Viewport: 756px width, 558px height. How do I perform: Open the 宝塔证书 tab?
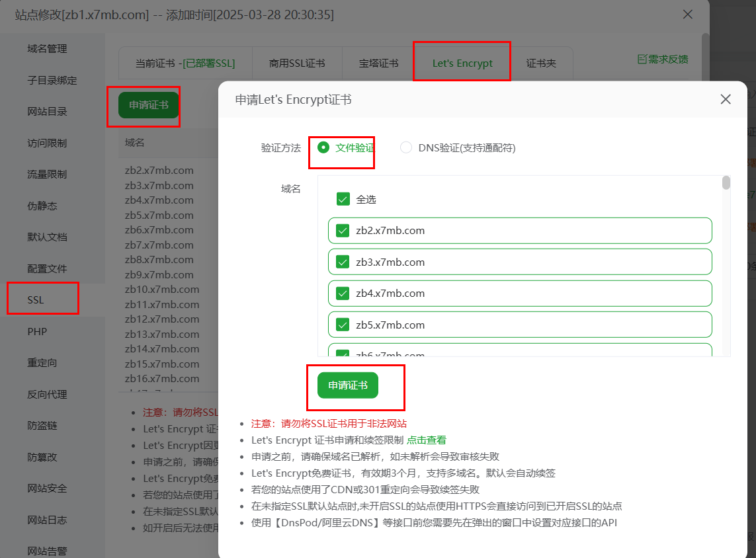pos(378,63)
